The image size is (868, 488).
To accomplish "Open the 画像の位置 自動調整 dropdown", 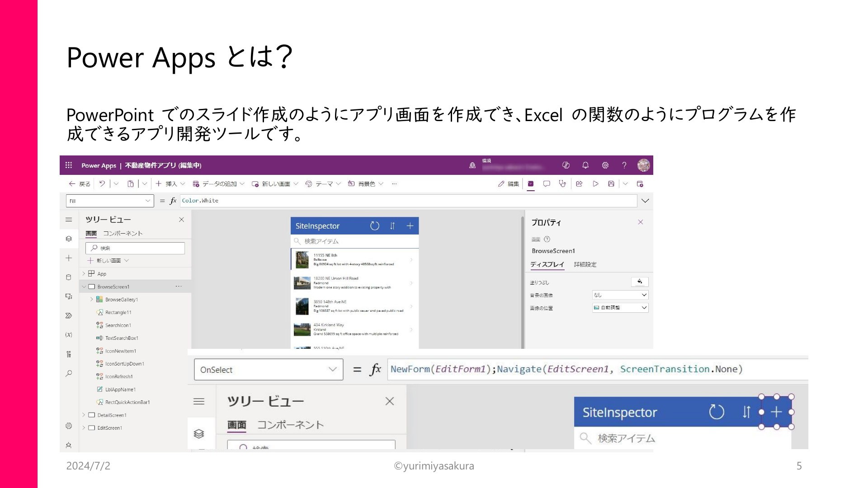I will point(620,308).
